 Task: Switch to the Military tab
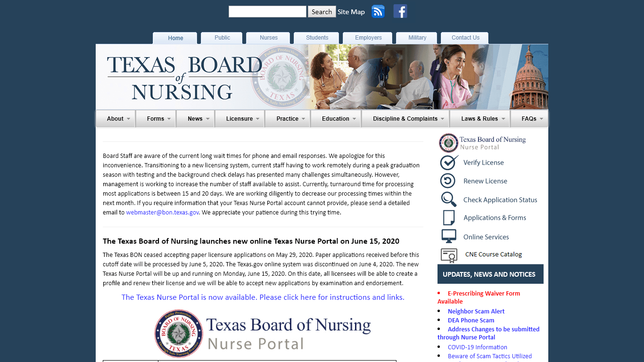point(417,38)
